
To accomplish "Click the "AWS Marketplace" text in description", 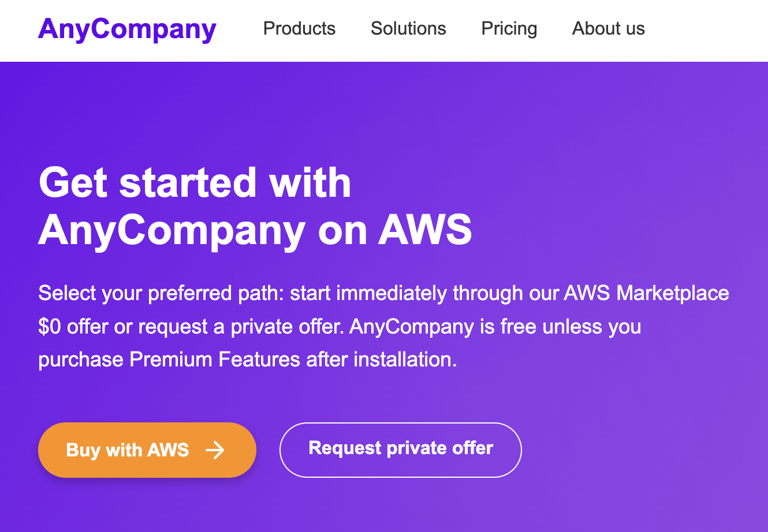I will [x=646, y=293].
